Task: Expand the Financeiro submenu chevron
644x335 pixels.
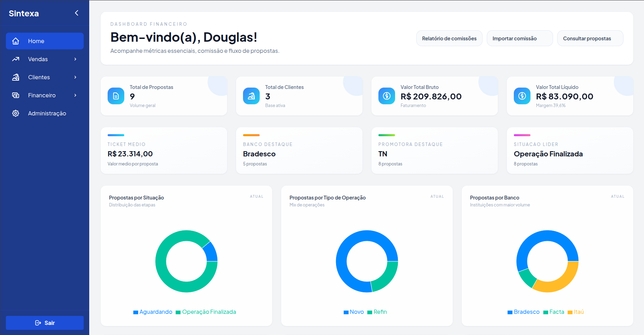Action: [x=75, y=95]
